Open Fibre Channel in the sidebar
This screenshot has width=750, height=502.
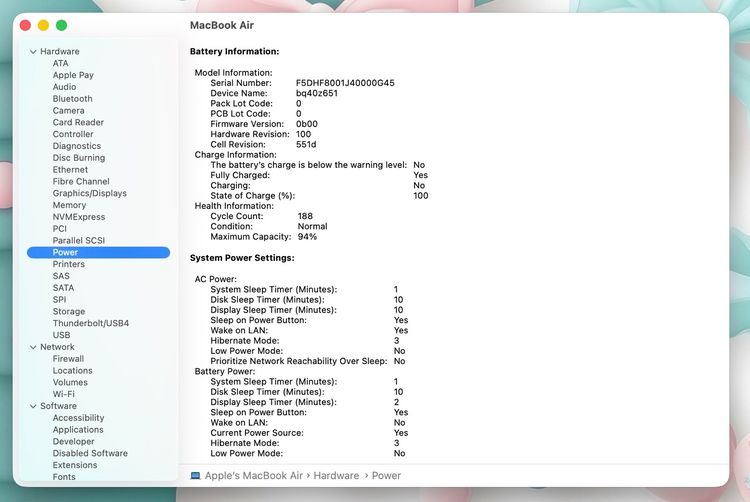click(81, 182)
